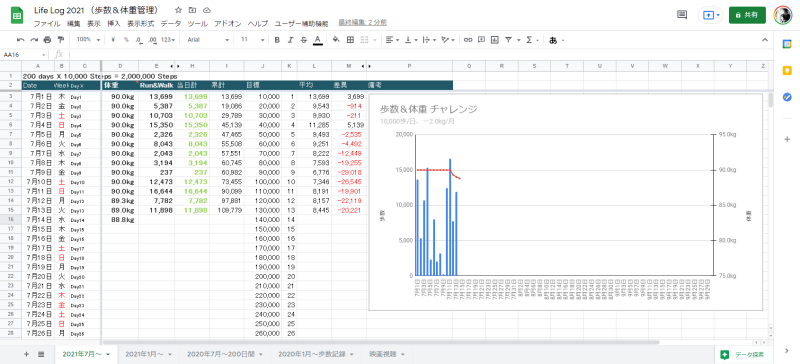
Task: Check the cloud save status icon
Action: click(207, 10)
